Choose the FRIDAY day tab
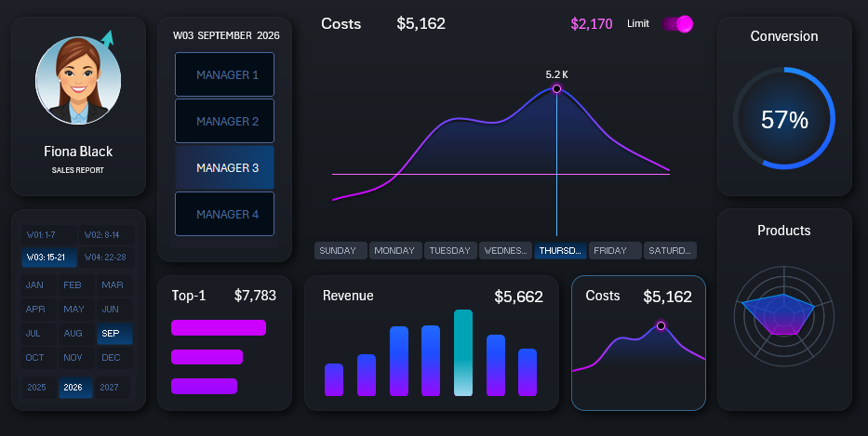Screen dimensions: 868x436 pyautogui.click(x=615, y=251)
